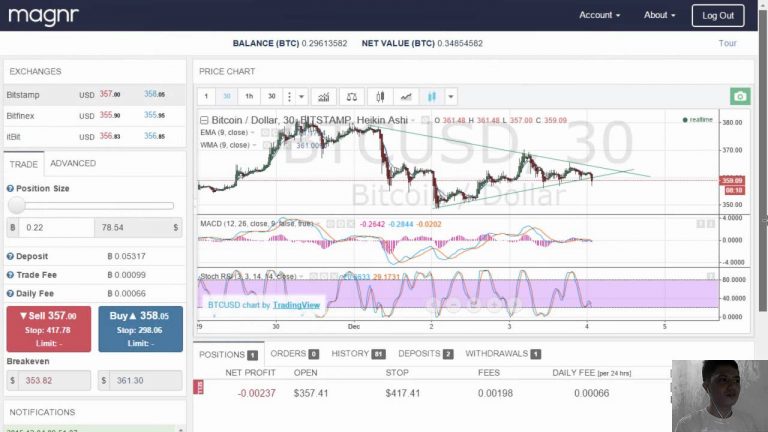Click the red tag icon on the open position row
This screenshot has height=432, width=768.
199,387
